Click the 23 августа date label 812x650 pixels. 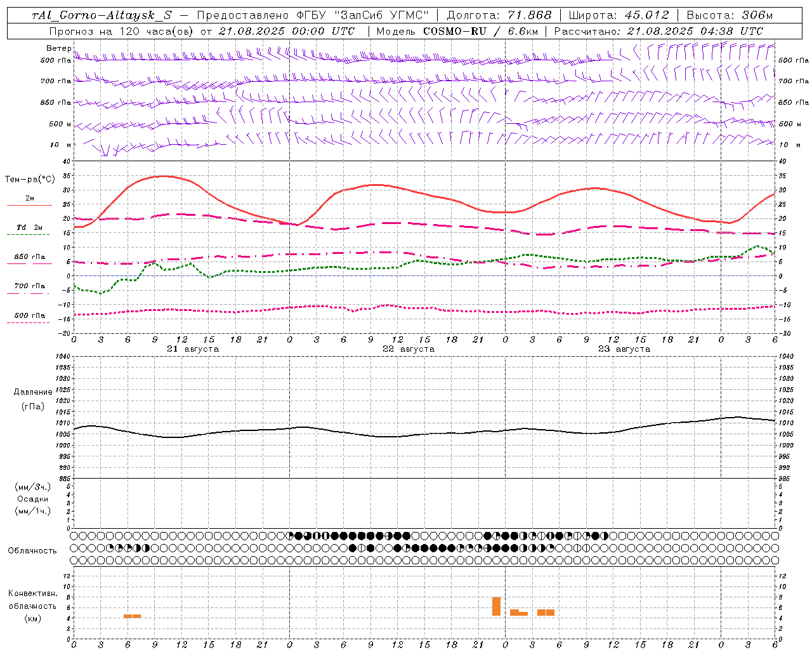[x=624, y=349]
